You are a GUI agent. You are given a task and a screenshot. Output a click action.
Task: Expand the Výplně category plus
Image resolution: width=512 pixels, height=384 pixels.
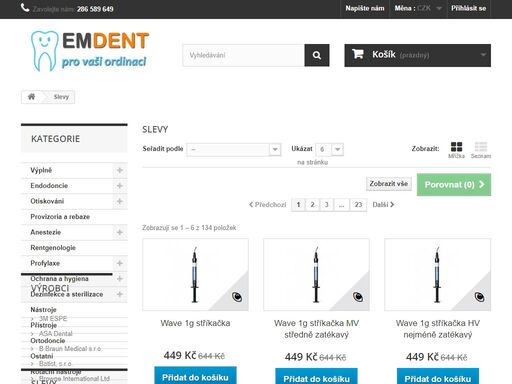(x=120, y=170)
